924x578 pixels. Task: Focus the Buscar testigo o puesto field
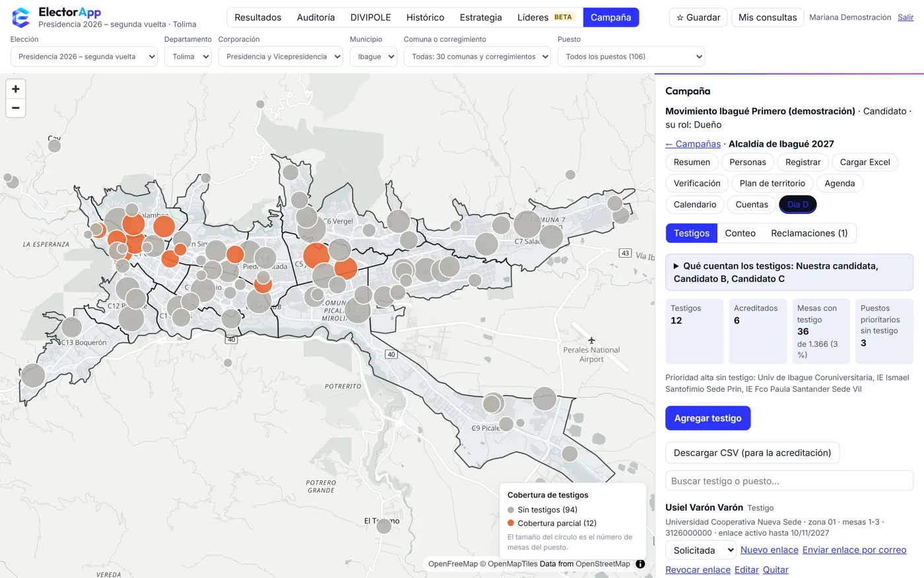pos(789,481)
